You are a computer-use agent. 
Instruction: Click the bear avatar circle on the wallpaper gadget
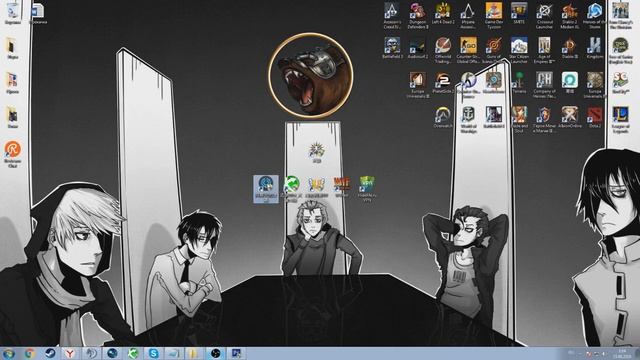pyautogui.click(x=311, y=75)
